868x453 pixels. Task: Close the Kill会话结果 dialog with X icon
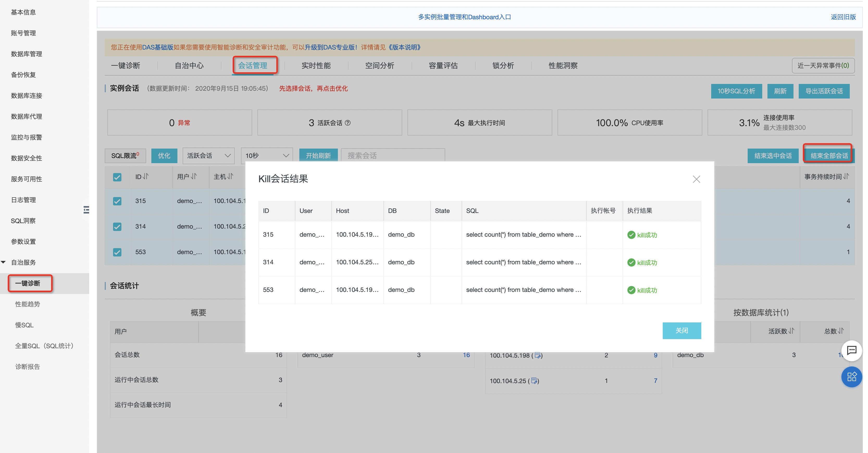[696, 179]
